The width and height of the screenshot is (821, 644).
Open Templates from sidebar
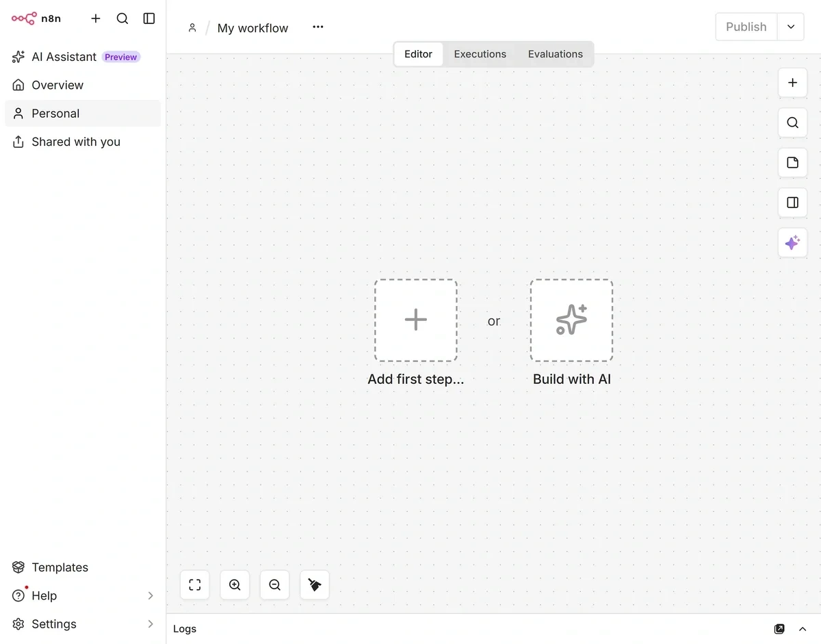(x=83, y=567)
